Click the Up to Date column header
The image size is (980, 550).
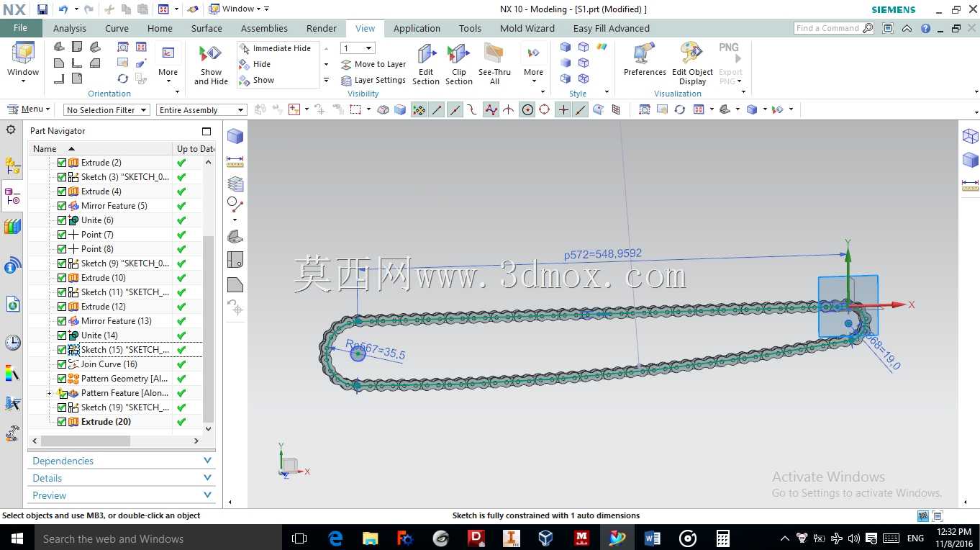(x=195, y=148)
